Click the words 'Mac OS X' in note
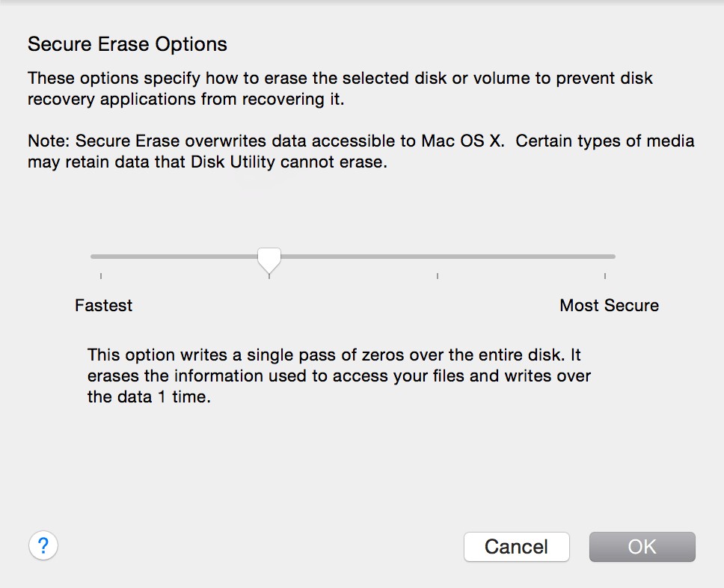Screen dimensions: 724x588 pyautogui.click(x=461, y=141)
